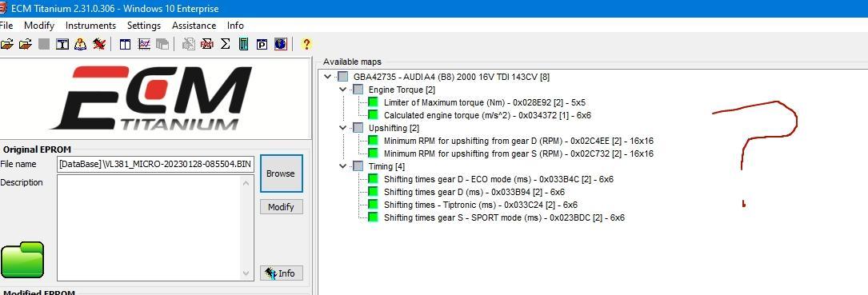The height and width of the screenshot is (295, 868).
Task: Tick the Timing group checkbox
Action: click(358, 166)
